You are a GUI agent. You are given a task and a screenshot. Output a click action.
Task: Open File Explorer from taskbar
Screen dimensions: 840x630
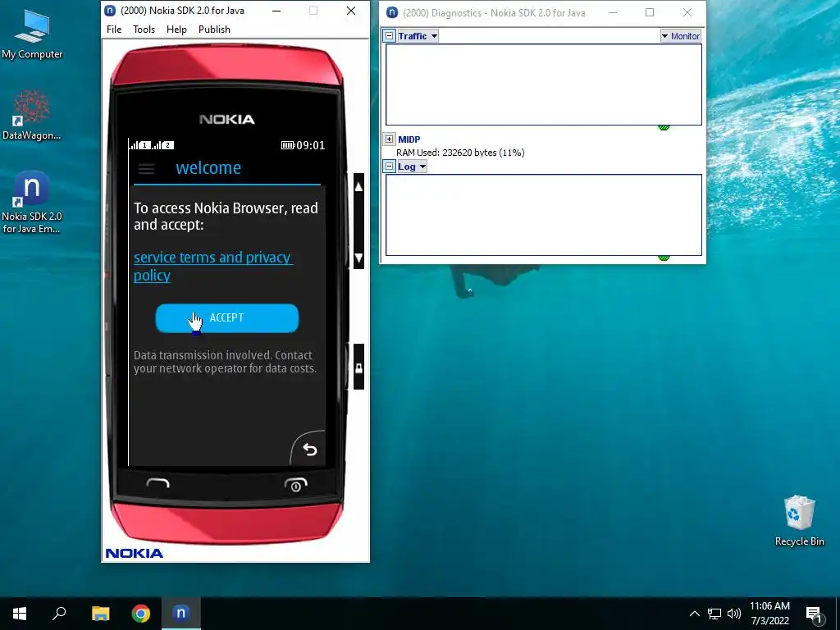tap(100, 614)
